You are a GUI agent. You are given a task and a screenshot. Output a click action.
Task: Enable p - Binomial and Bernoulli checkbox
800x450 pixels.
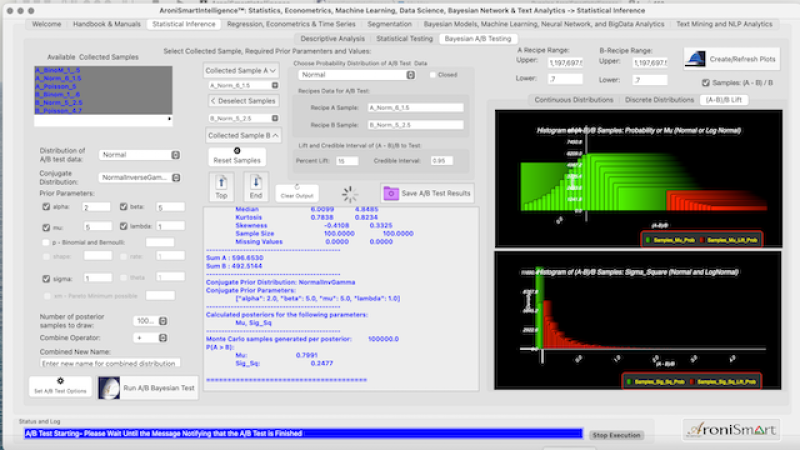(46, 242)
